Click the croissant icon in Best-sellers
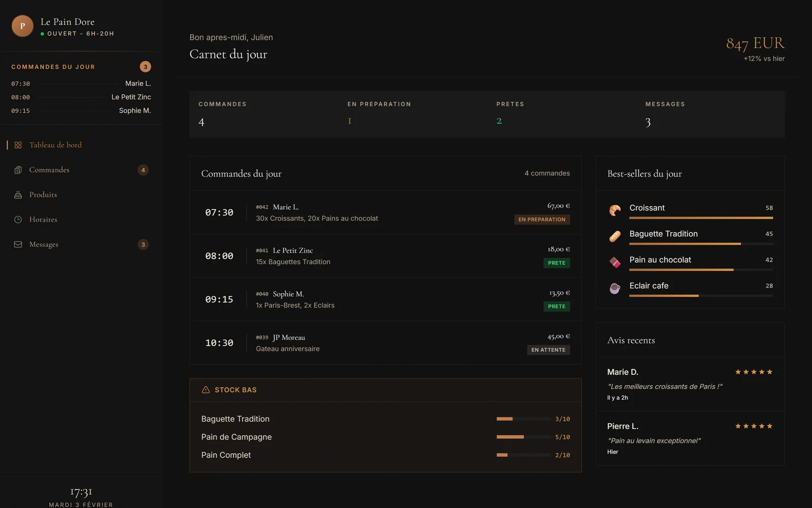Screen dimensions: 812x508 [615, 210]
